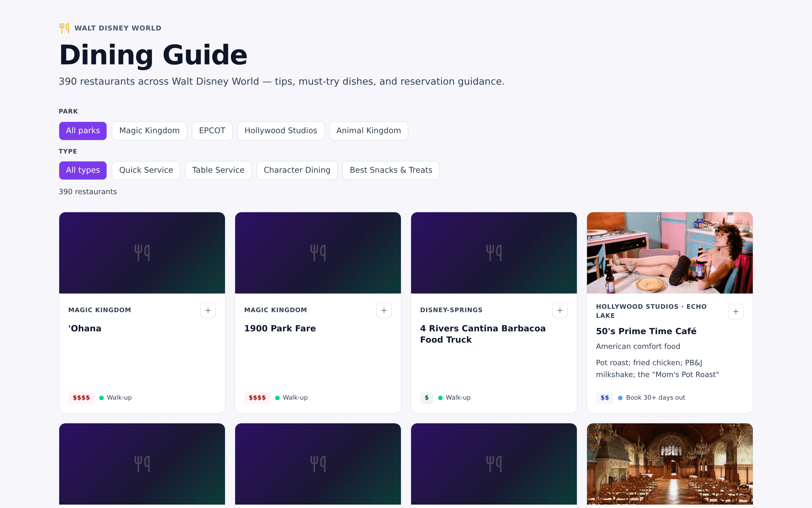Viewport: 812px width, 508px height.
Task: Click the $$ price badge on 50's Prime Time
Action: coord(605,398)
